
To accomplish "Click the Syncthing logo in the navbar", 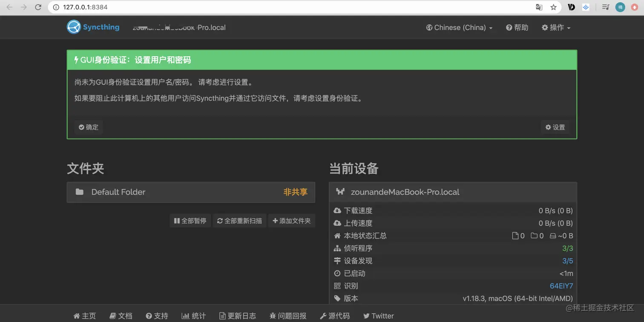I will (93, 27).
